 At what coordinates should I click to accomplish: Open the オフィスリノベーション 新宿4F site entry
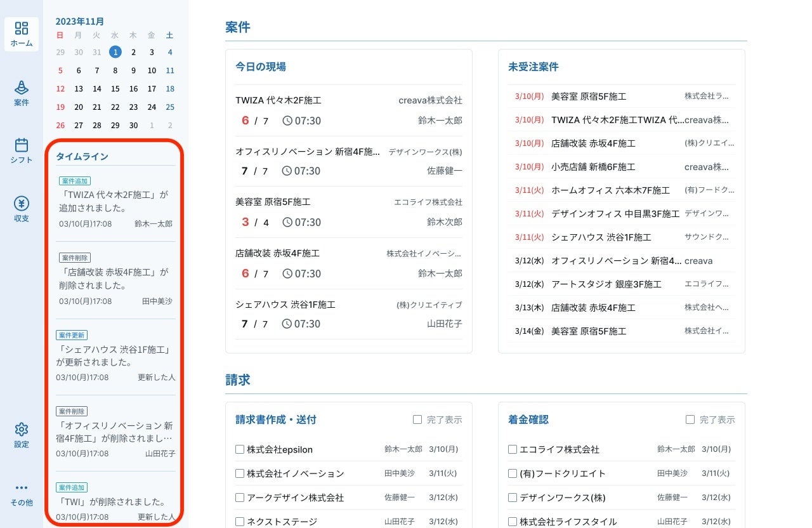[349, 161]
